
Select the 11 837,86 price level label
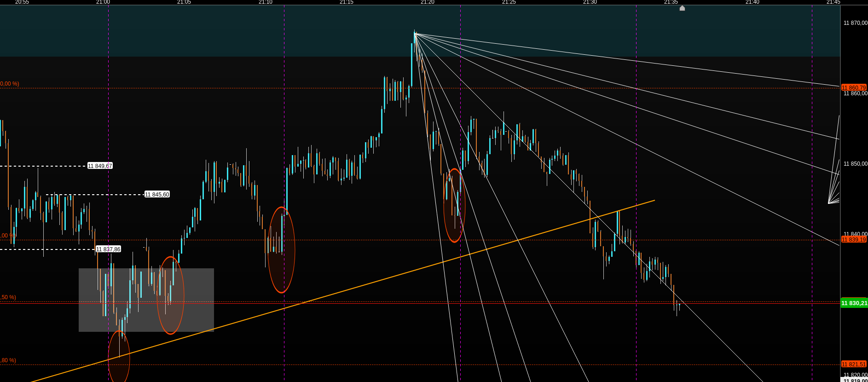click(108, 249)
